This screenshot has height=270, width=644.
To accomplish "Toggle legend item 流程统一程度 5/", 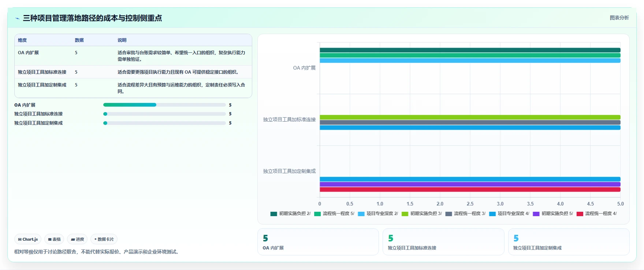I will pos(334,214).
